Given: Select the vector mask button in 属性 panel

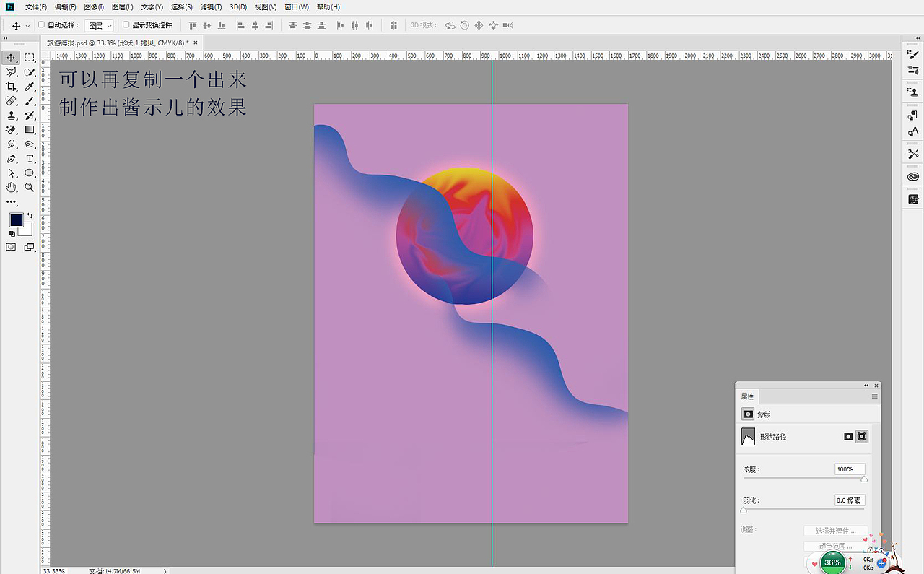Looking at the screenshot, I should point(861,437).
